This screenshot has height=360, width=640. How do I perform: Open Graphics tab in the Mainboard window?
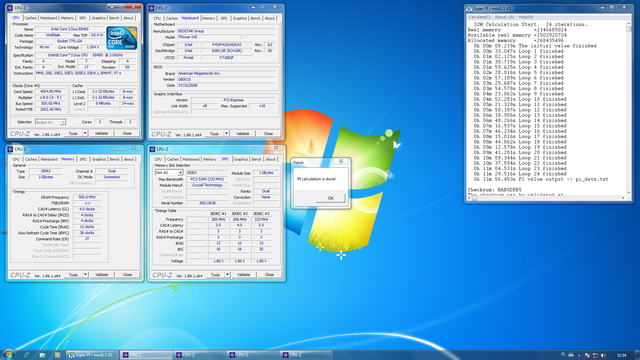[x=240, y=18]
